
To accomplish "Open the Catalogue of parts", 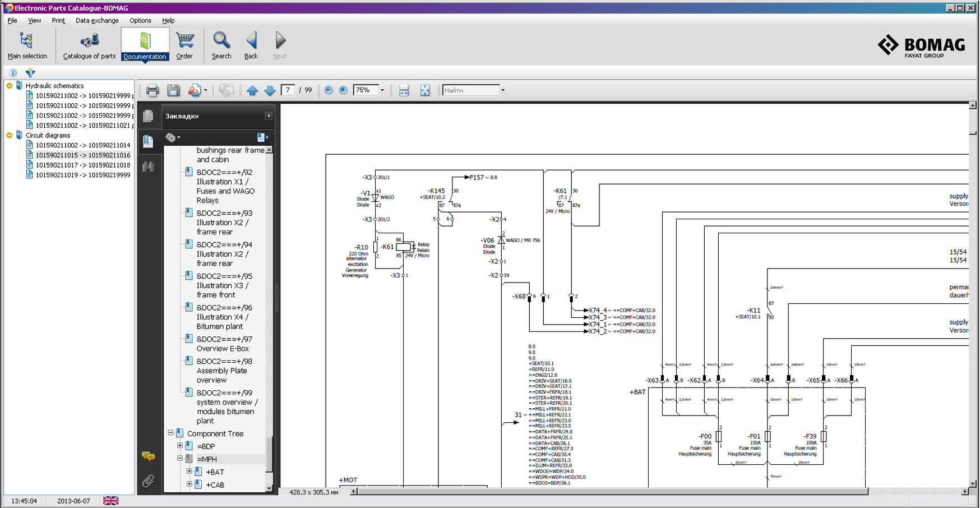I will tap(89, 45).
